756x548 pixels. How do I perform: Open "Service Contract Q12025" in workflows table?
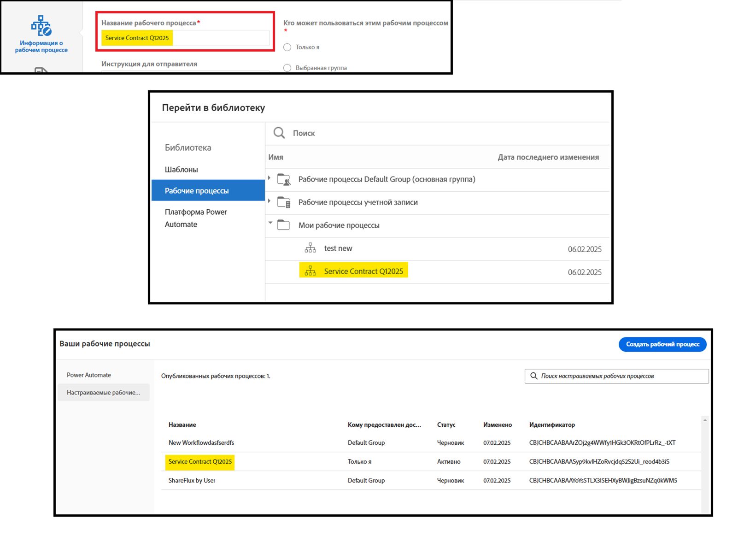200,461
